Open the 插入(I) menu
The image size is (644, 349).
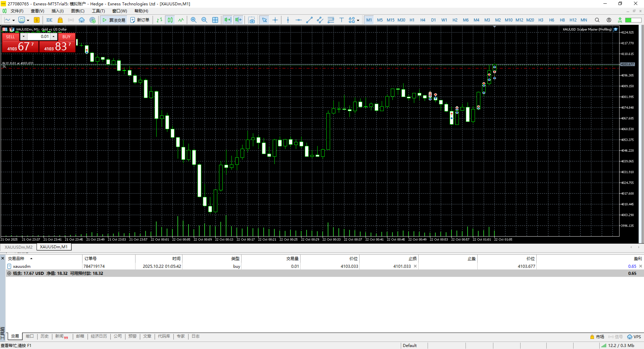coord(57,11)
